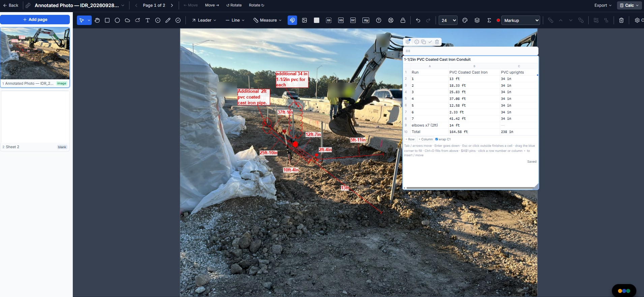Toggle the padlock lock icon

[403, 20]
